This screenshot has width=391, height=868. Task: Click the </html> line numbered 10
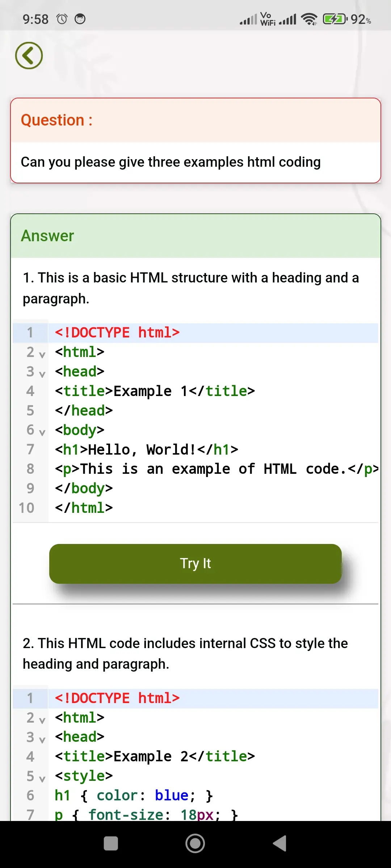pos(84,508)
